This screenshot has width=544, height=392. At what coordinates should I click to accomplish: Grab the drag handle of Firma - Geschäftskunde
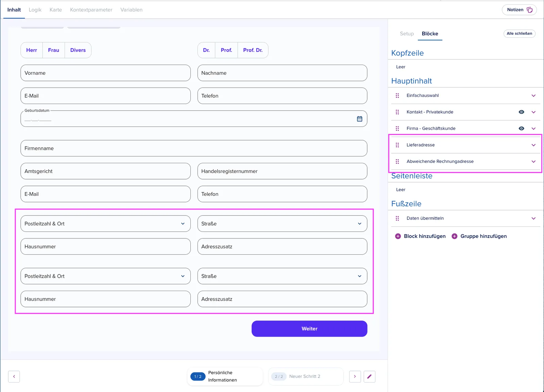pos(397,129)
